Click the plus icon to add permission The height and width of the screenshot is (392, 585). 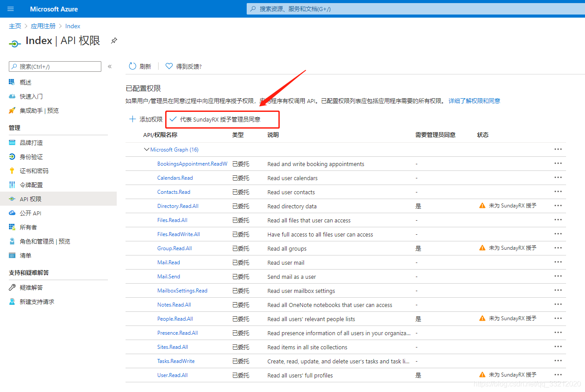click(133, 119)
